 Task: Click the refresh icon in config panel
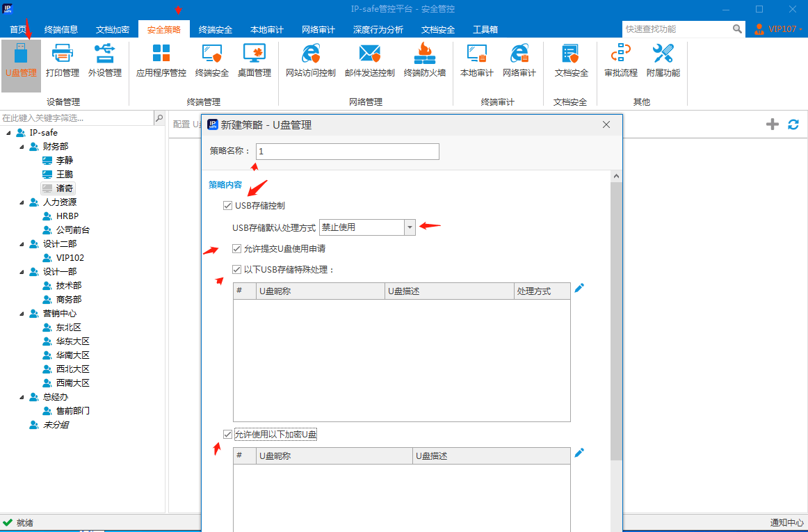793,124
